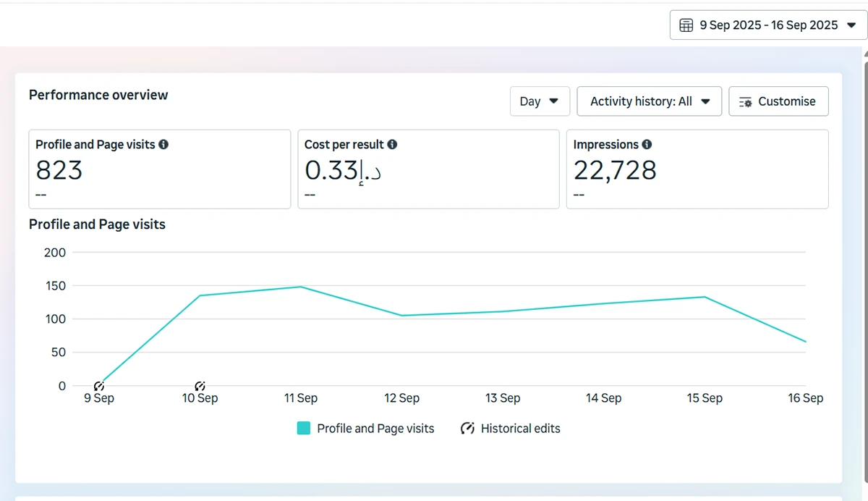Click the info icon beside Profile and Page visits

click(x=163, y=145)
